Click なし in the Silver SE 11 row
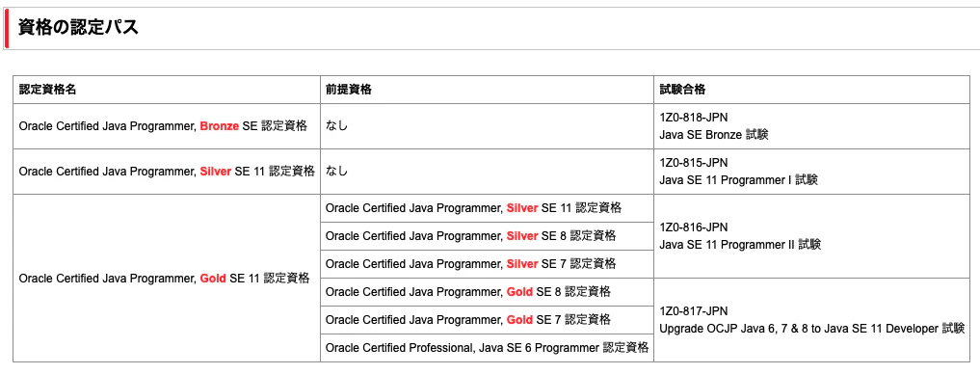 pos(337,172)
